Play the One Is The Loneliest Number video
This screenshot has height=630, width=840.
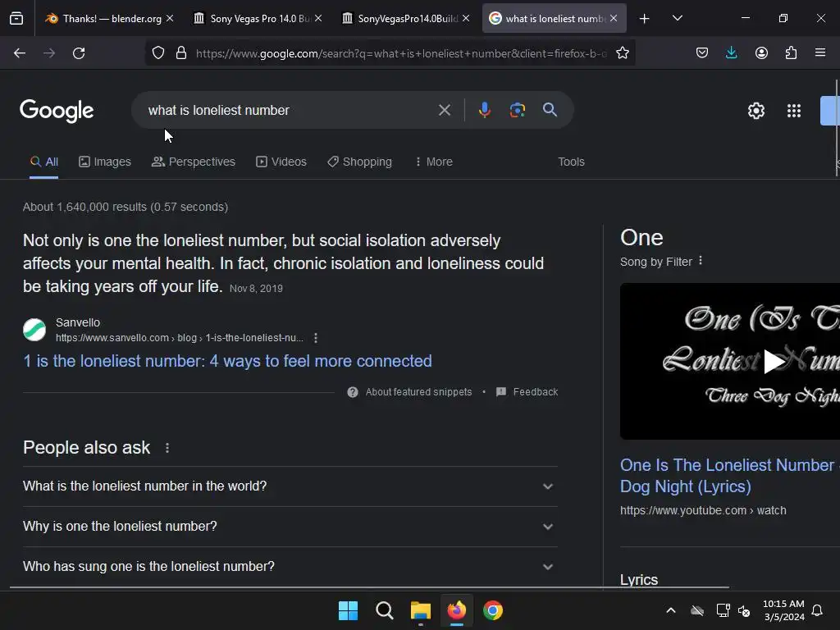coord(774,362)
